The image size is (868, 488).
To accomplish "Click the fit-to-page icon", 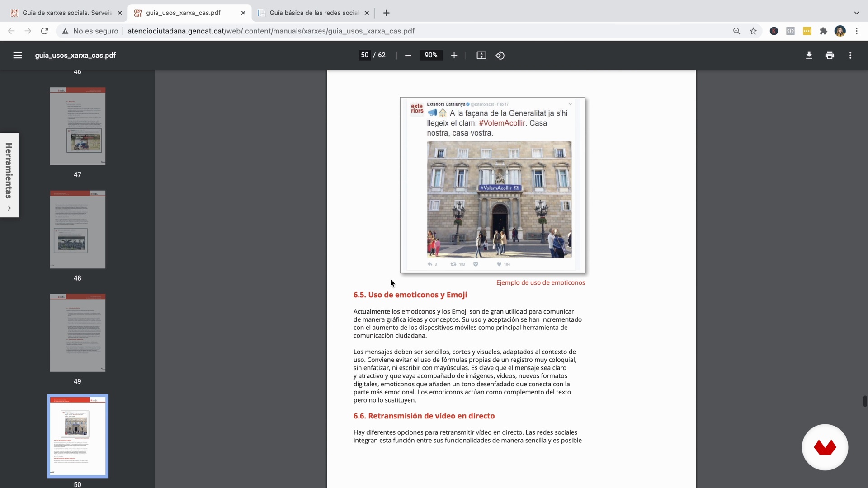I will (x=481, y=55).
